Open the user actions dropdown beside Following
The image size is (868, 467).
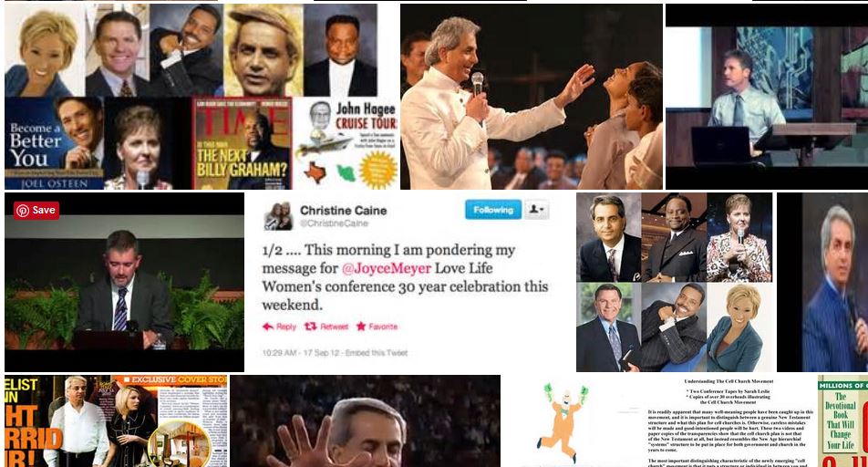536,210
